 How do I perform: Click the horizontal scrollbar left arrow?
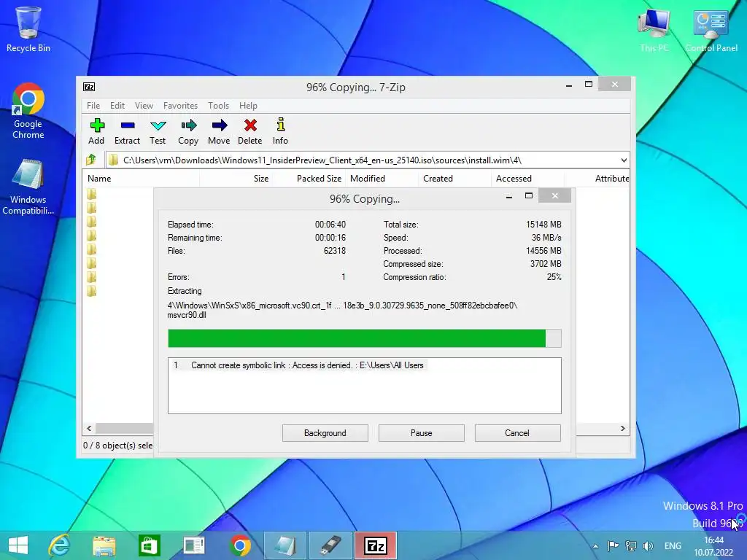89,428
